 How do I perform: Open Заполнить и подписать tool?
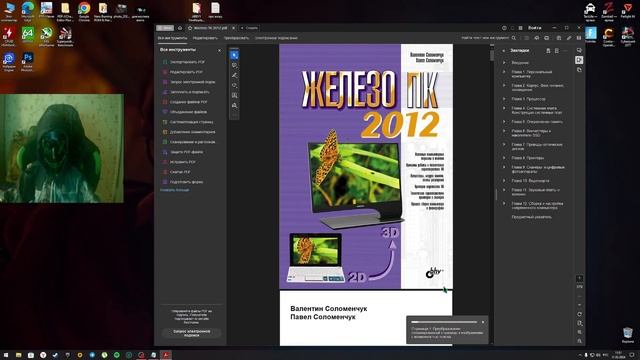[186, 92]
